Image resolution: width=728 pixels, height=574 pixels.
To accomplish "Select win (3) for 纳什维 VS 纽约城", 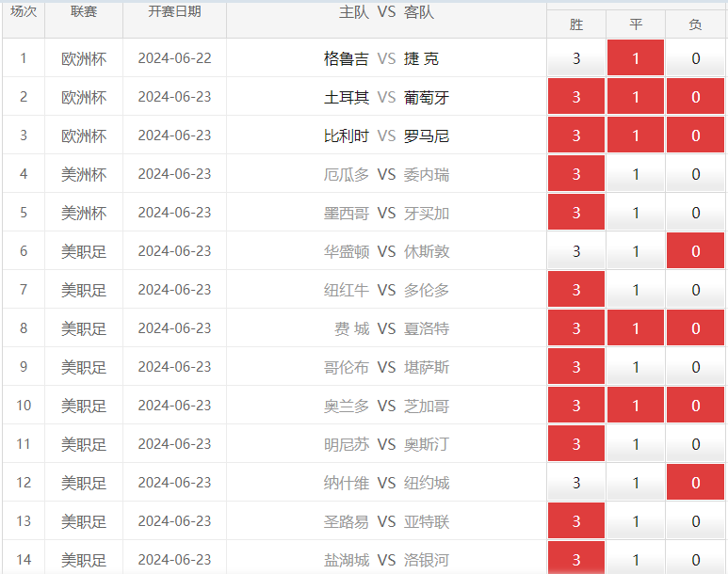I will coord(576,482).
